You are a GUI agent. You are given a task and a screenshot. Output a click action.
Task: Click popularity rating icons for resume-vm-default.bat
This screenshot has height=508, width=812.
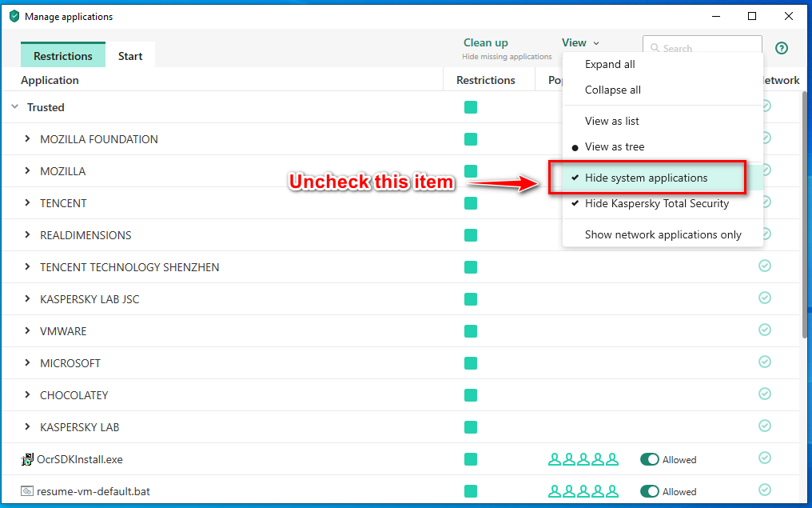point(583,491)
